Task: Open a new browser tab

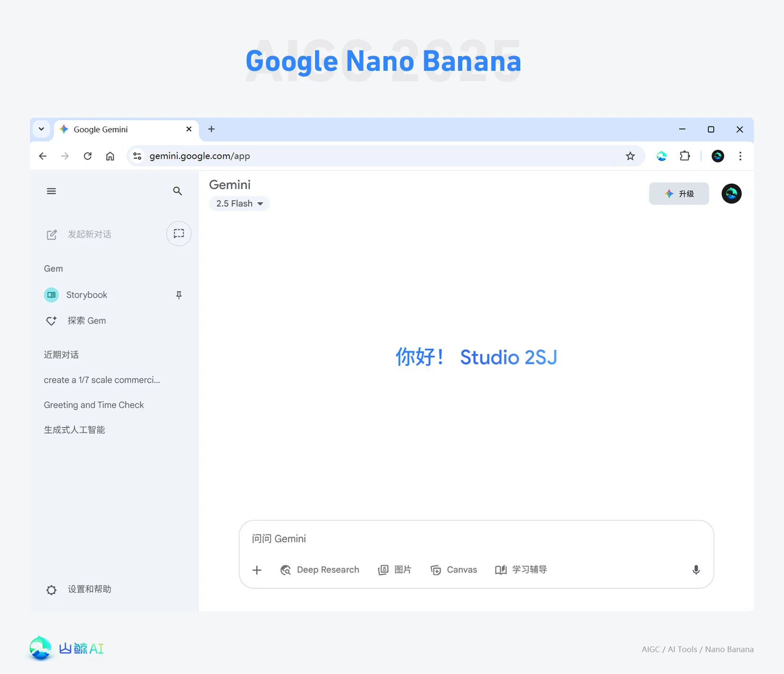Action: coord(211,129)
